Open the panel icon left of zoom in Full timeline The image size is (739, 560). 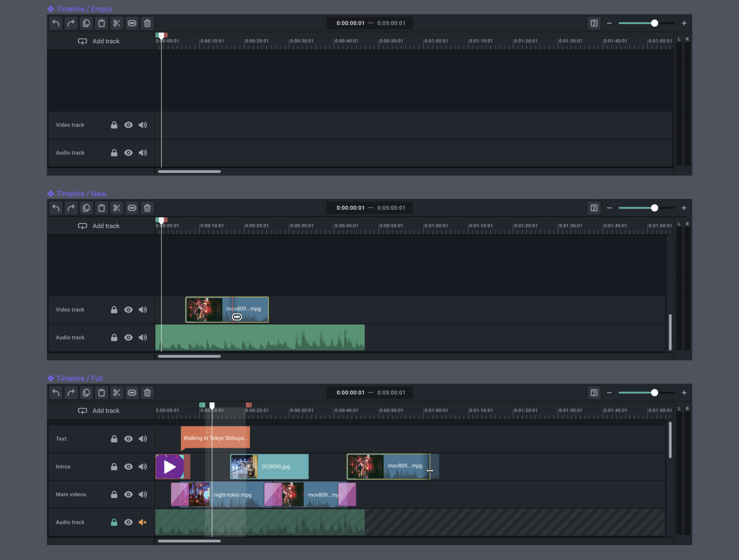594,392
